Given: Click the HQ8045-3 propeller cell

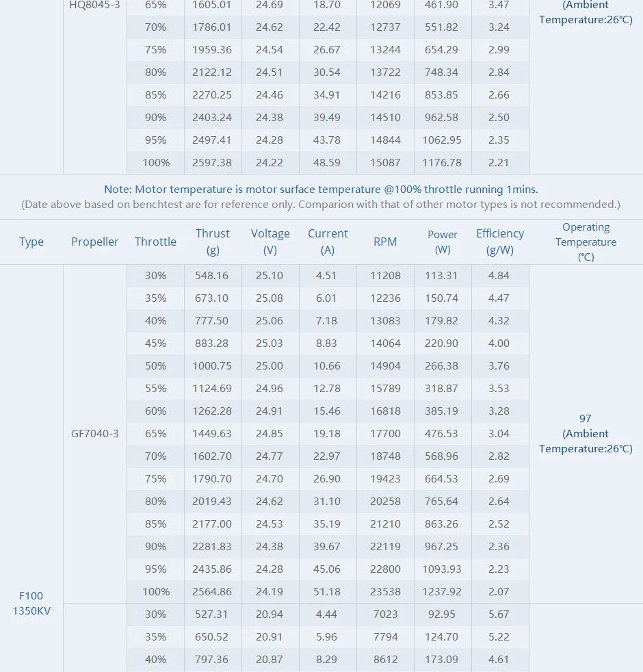Looking at the screenshot, I should (x=95, y=5).
